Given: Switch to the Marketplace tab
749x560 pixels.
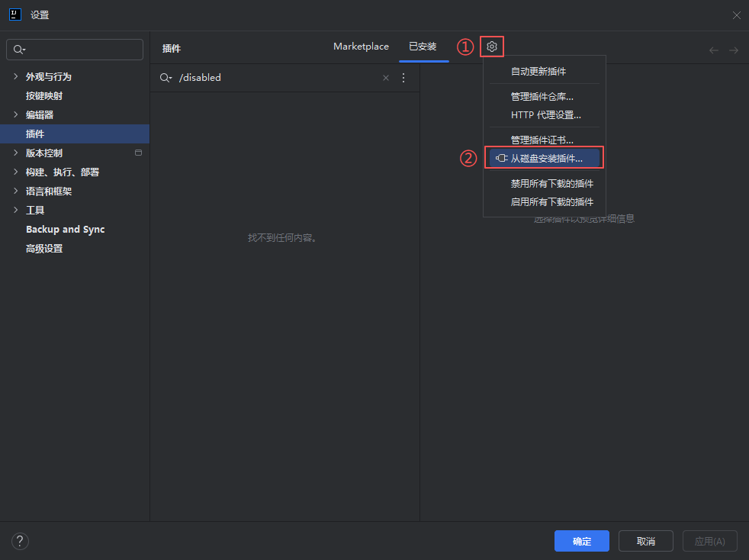Looking at the screenshot, I should click(361, 47).
